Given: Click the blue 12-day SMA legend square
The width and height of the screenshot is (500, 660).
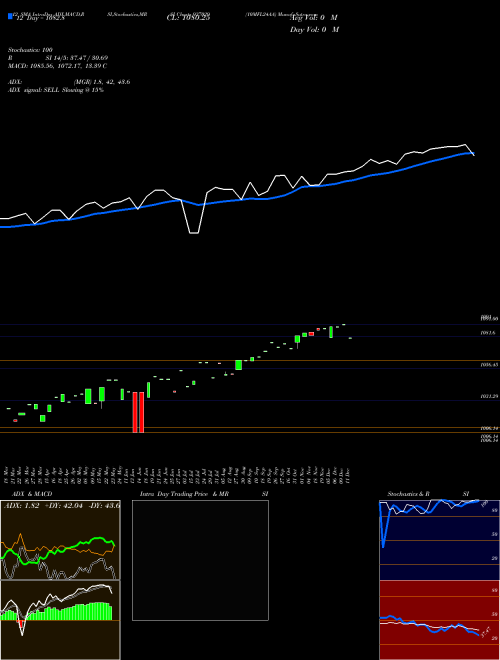Looking at the screenshot, I should pyautogui.click(x=10, y=16).
